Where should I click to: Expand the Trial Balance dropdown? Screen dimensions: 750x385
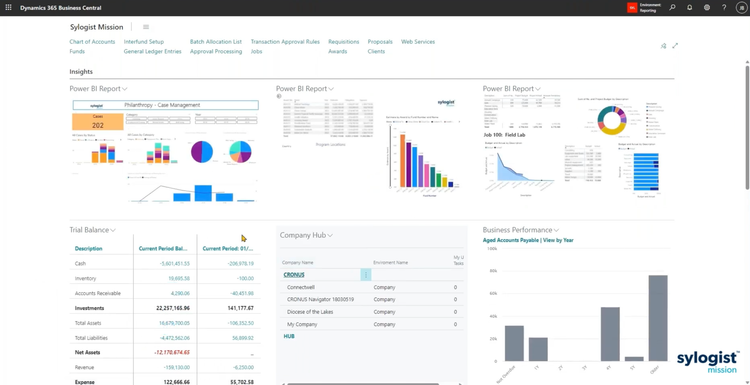click(113, 230)
